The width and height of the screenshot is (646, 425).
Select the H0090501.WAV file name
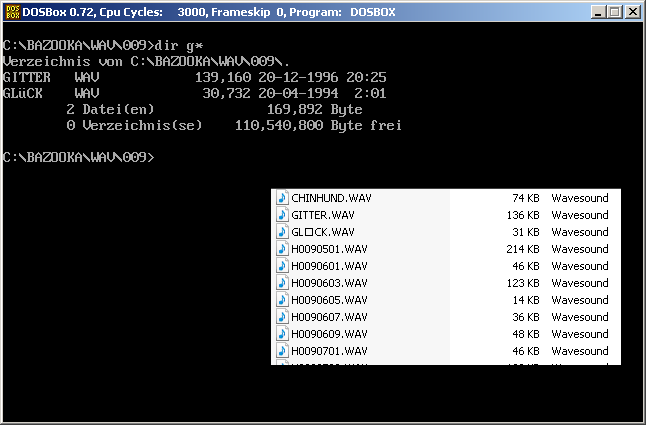click(x=329, y=249)
